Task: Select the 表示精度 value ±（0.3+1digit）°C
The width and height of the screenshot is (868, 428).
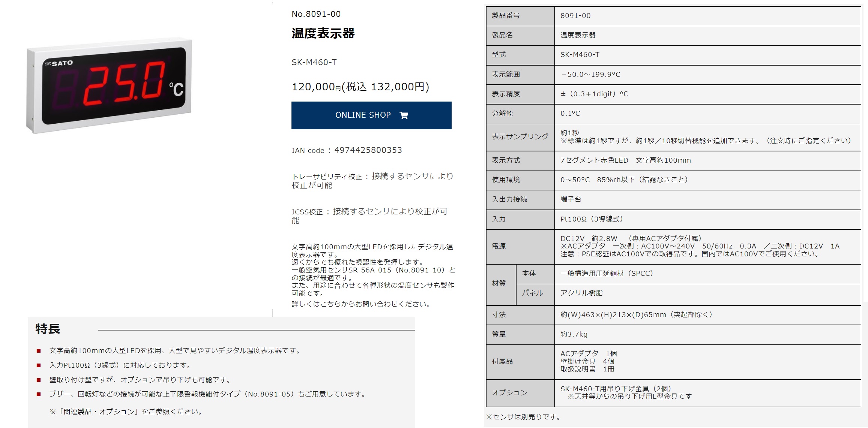Action: point(594,94)
